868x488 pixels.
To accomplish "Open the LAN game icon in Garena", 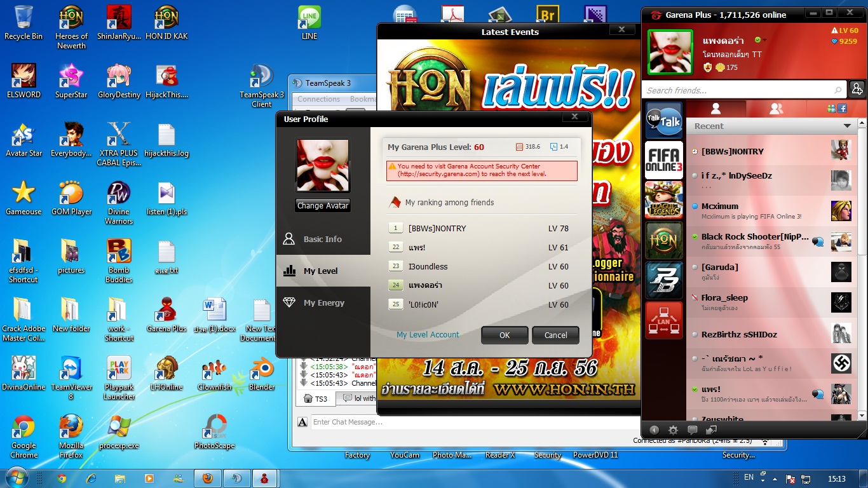I will 663,320.
